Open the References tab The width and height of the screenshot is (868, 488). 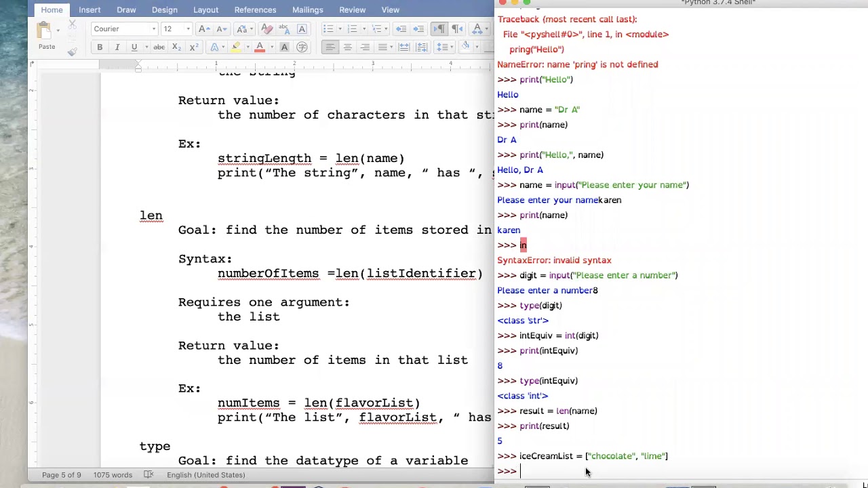(255, 9)
